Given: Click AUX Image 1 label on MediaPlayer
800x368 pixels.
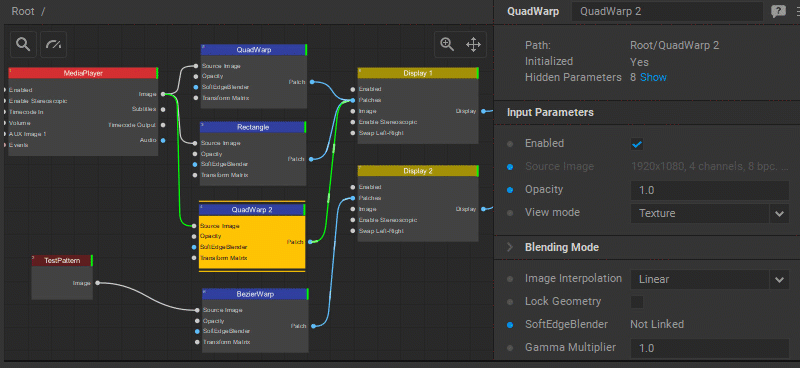Looking at the screenshot, I should tap(28, 134).
